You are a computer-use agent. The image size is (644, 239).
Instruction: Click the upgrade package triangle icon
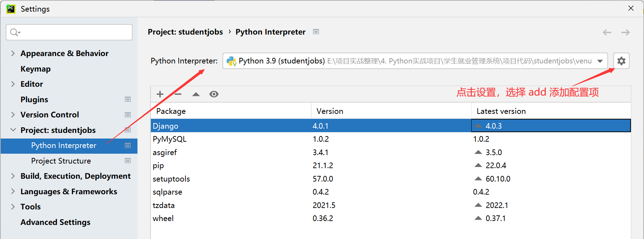pyautogui.click(x=196, y=94)
